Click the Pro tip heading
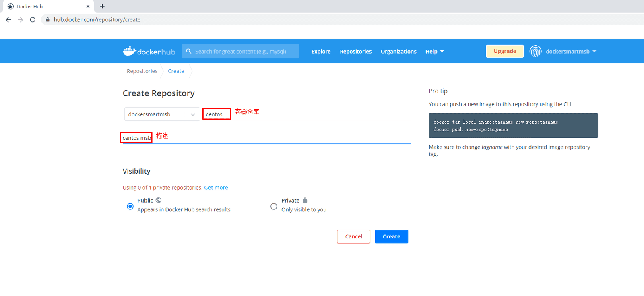 click(438, 91)
